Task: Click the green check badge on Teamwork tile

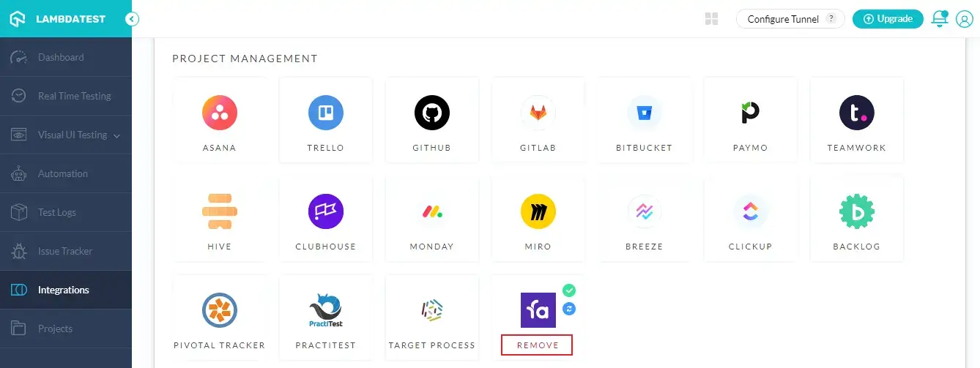Action: (569, 290)
